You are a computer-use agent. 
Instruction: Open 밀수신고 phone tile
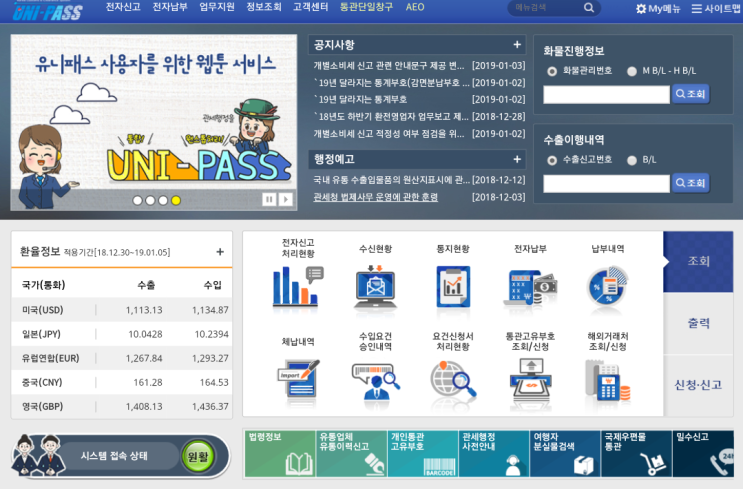pos(703,453)
